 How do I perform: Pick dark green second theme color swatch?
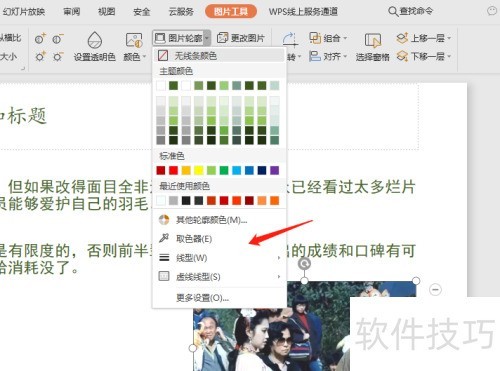pyautogui.click(x=173, y=86)
